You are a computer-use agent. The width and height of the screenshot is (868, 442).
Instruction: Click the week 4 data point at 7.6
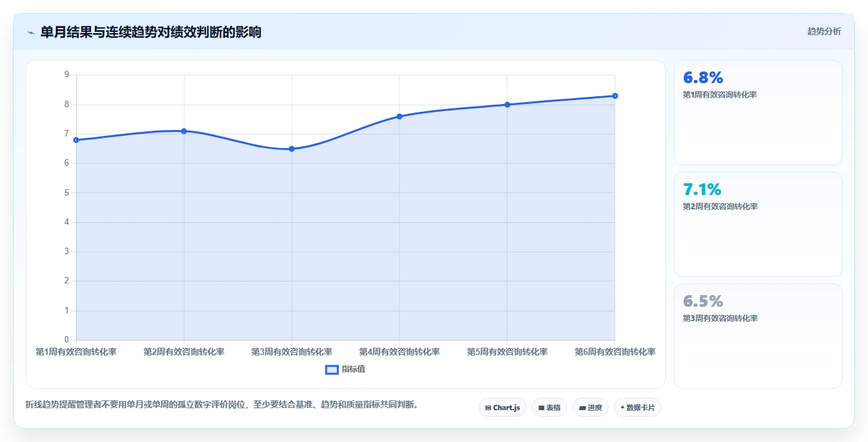coord(400,116)
